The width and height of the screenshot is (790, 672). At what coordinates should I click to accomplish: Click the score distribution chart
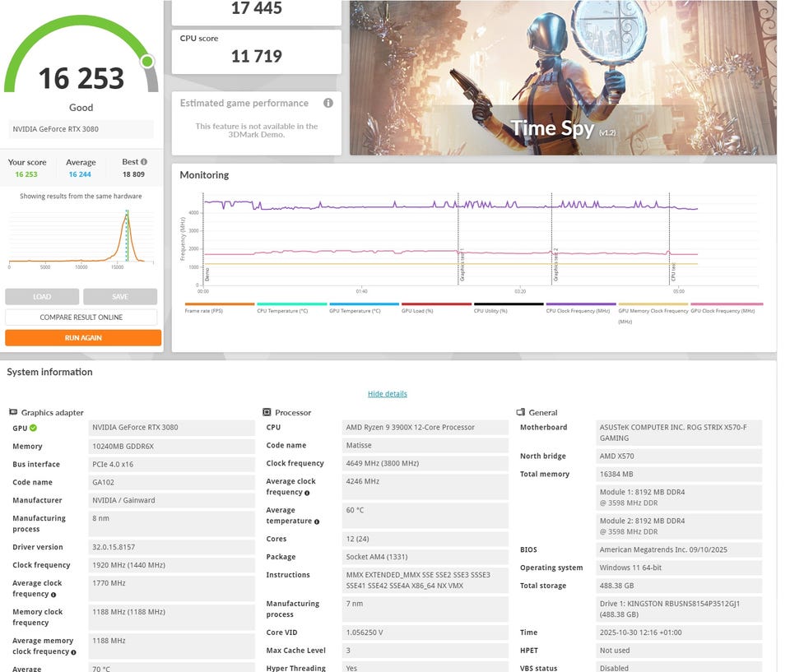pyautogui.click(x=81, y=239)
